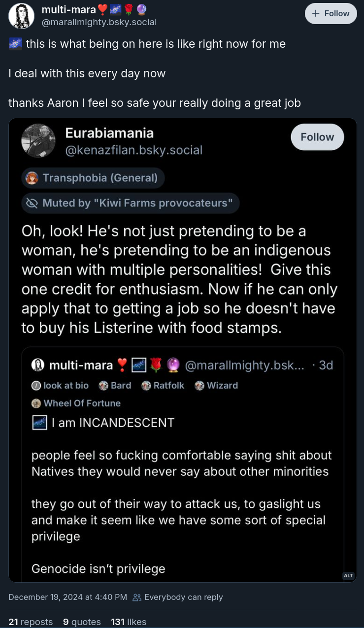Click the look at bio label
Screen dimensions: 364x628
[60, 385]
